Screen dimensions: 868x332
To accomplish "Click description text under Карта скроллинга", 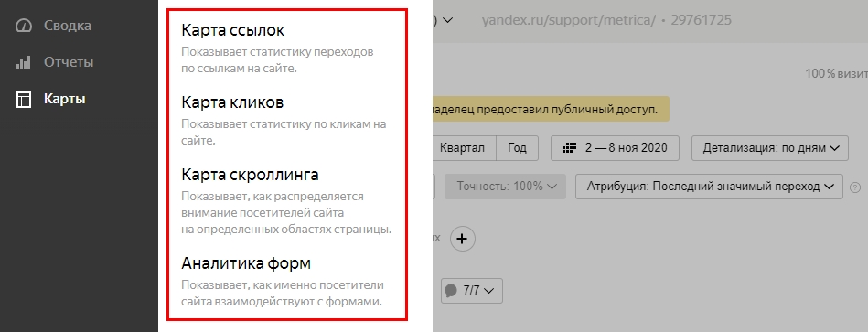I will 286,212.
